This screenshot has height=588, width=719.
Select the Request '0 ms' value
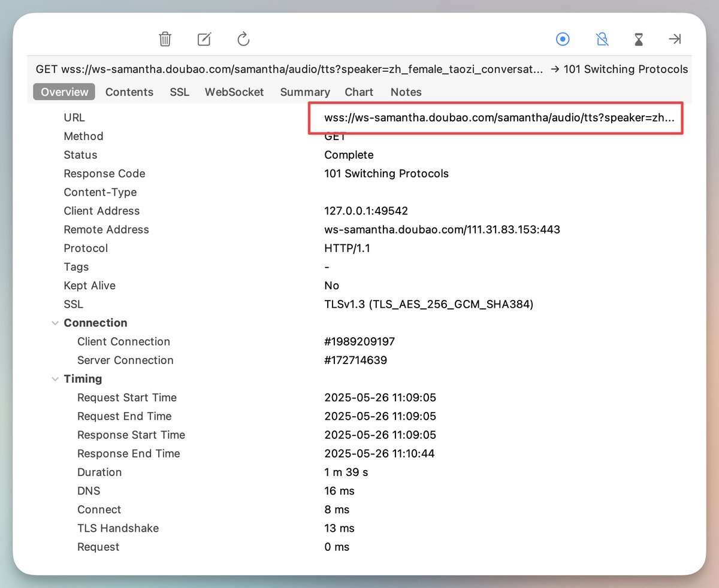tap(337, 547)
